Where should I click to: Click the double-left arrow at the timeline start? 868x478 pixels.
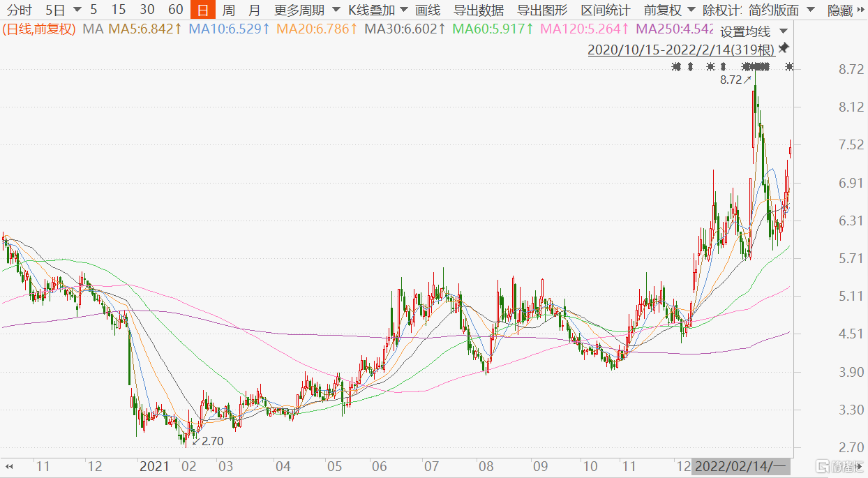10,465
